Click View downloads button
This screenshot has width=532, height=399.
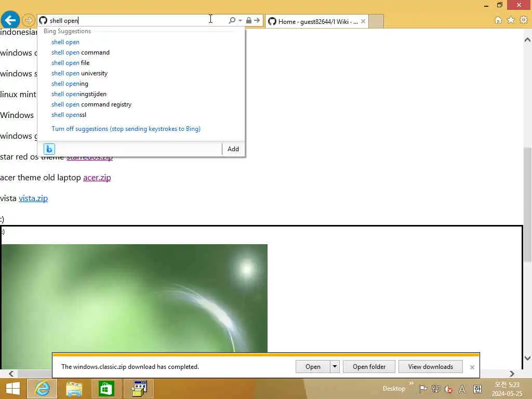[x=430, y=367]
